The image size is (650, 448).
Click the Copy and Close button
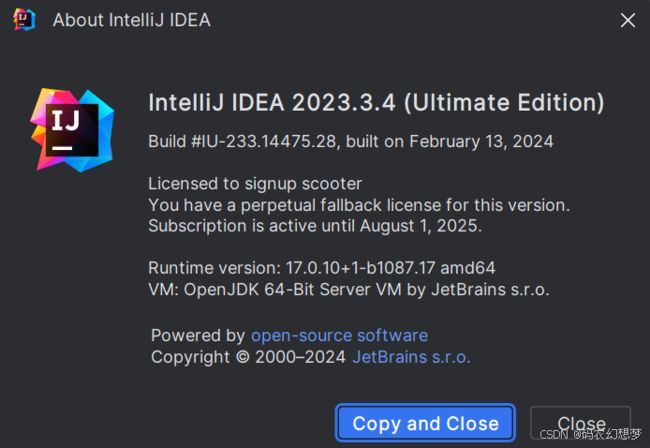click(x=425, y=423)
